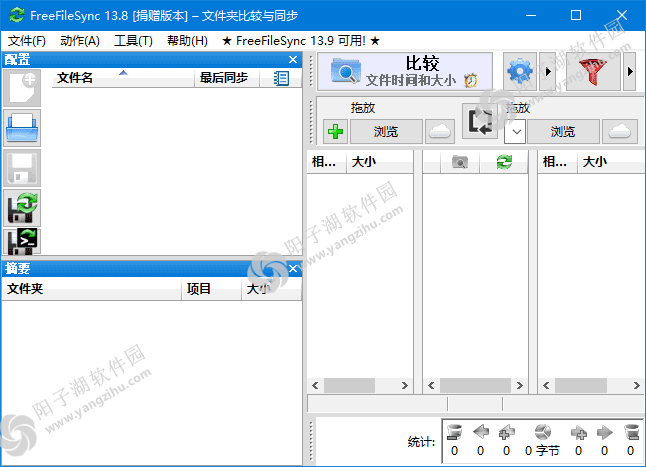Open the 工具(T) menu

pos(133,41)
